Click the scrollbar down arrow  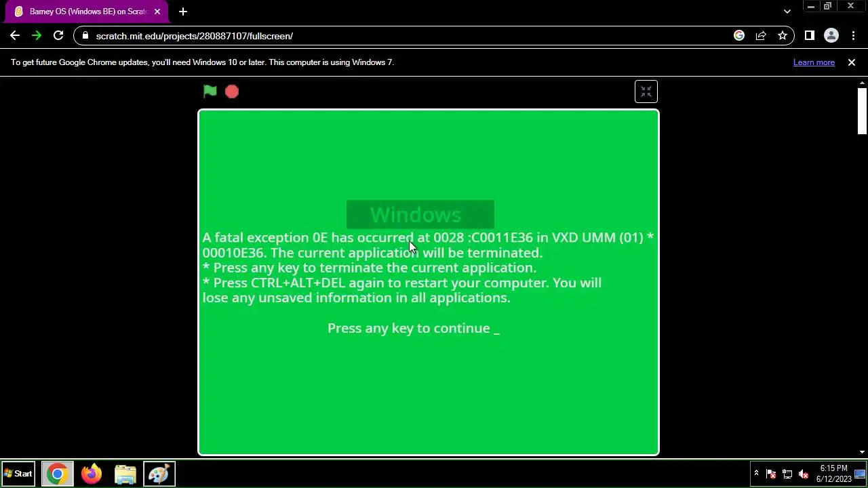862,452
